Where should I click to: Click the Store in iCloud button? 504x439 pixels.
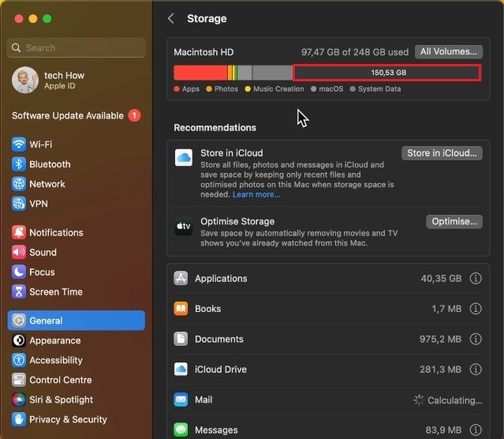point(442,153)
